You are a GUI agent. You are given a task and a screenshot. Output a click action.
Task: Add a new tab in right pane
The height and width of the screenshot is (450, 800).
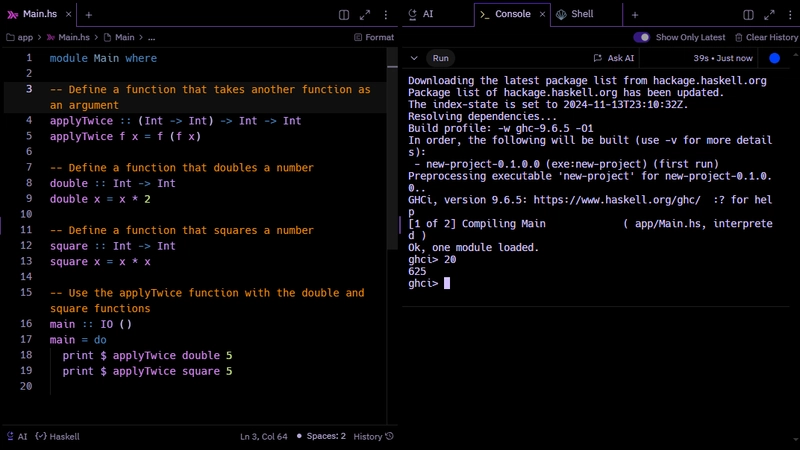coord(635,15)
